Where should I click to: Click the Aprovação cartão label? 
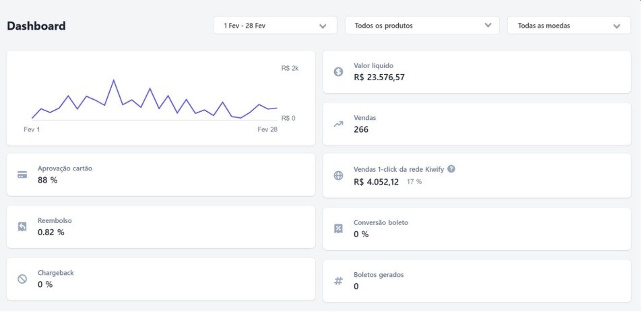[65, 168]
